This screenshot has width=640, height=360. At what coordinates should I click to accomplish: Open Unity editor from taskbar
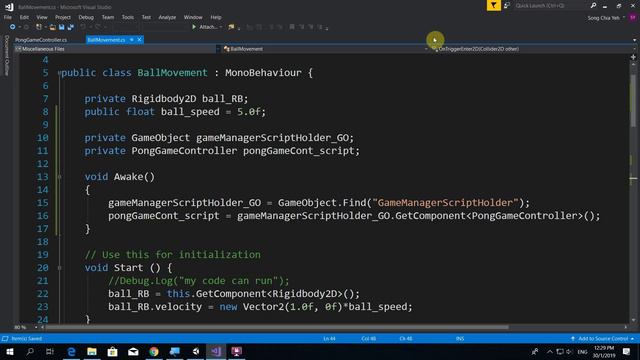tap(196, 351)
